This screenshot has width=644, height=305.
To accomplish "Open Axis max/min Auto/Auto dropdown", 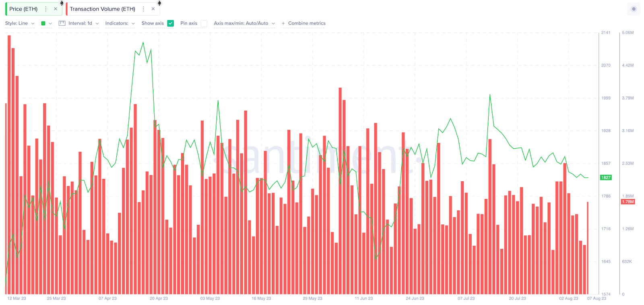I will (x=244, y=23).
